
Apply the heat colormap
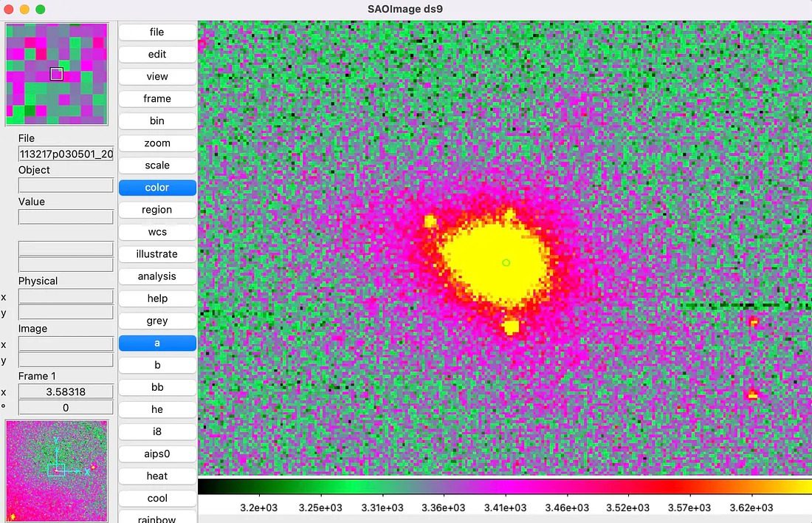(x=157, y=475)
